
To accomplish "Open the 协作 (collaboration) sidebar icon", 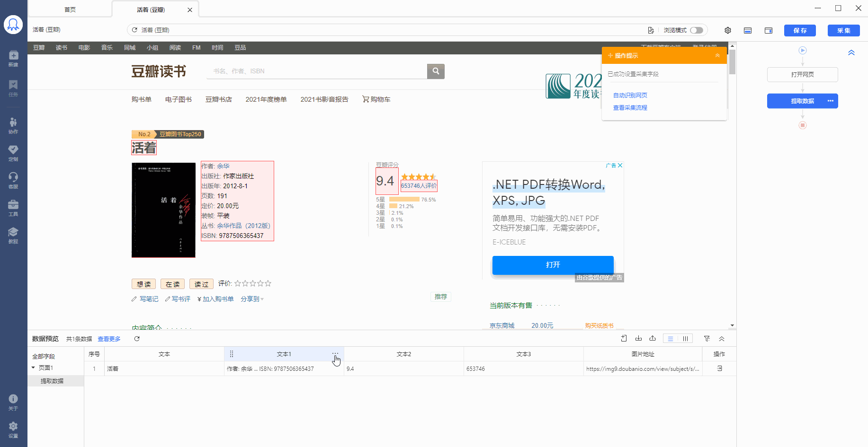I will (x=13, y=125).
